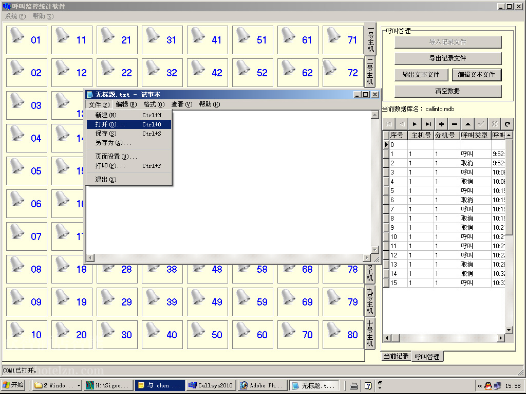Click Notepad vertical scrollbar up arrow
This screenshot has width=526, height=394.
pyautogui.click(x=375, y=115)
